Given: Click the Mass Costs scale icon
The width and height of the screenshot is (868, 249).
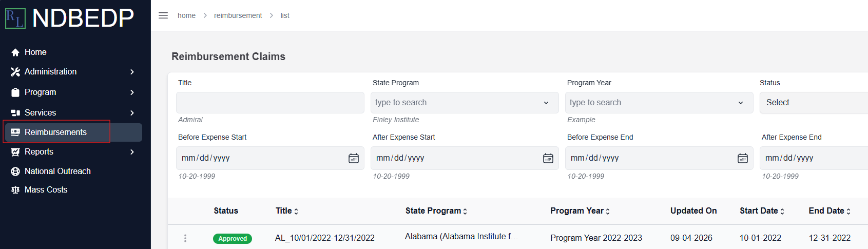Looking at the screenshot, I should [15, 190].
